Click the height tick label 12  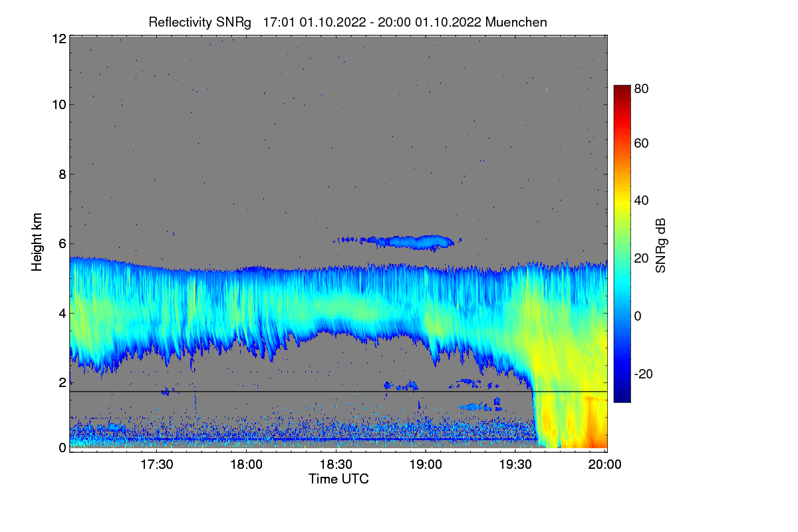(59, 39)
